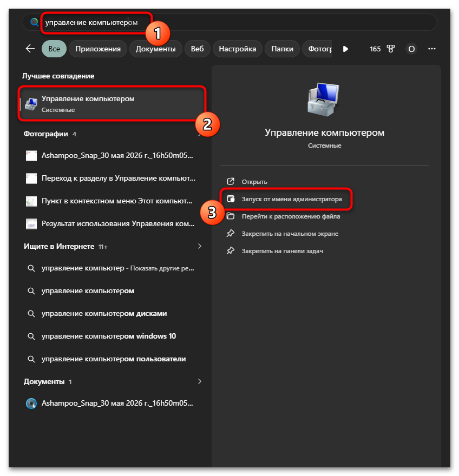The width and height of the screenshot is (459, 476).
Task: Click the search input field text
Action: 91,23
